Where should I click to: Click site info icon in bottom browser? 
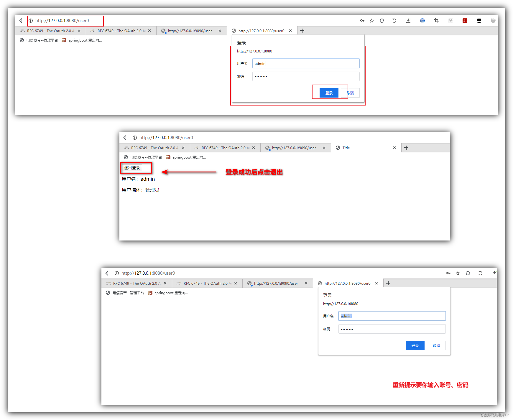117,273
